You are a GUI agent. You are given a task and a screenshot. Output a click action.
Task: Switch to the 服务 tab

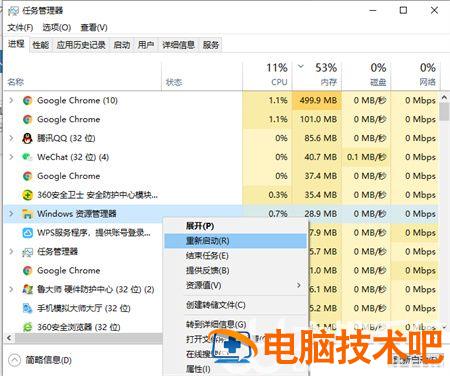point(211,45)
